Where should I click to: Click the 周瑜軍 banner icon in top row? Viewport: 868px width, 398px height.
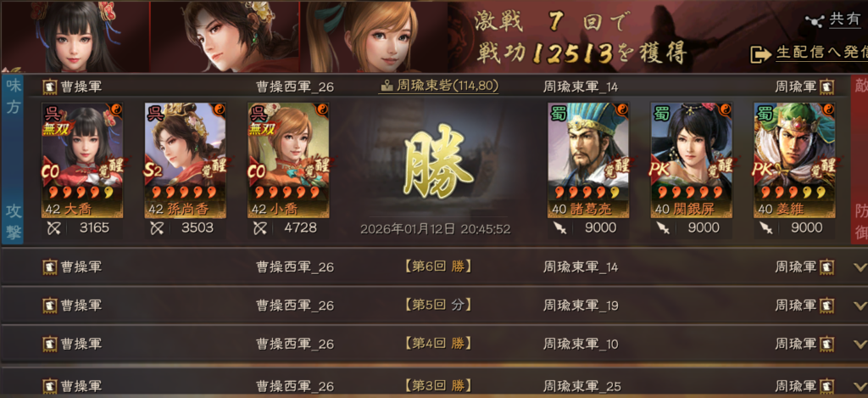click(x=827, y=87)
